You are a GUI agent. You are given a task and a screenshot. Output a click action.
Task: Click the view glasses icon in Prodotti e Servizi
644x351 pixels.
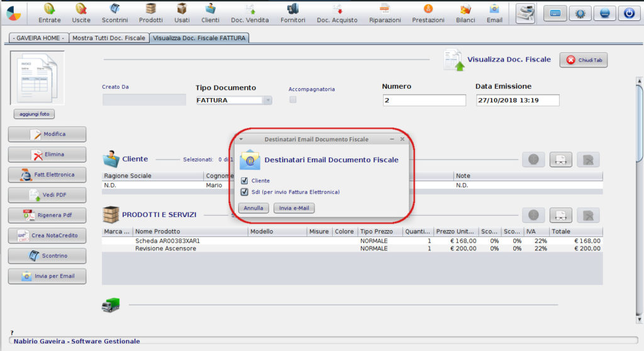(x=560, y=215)
